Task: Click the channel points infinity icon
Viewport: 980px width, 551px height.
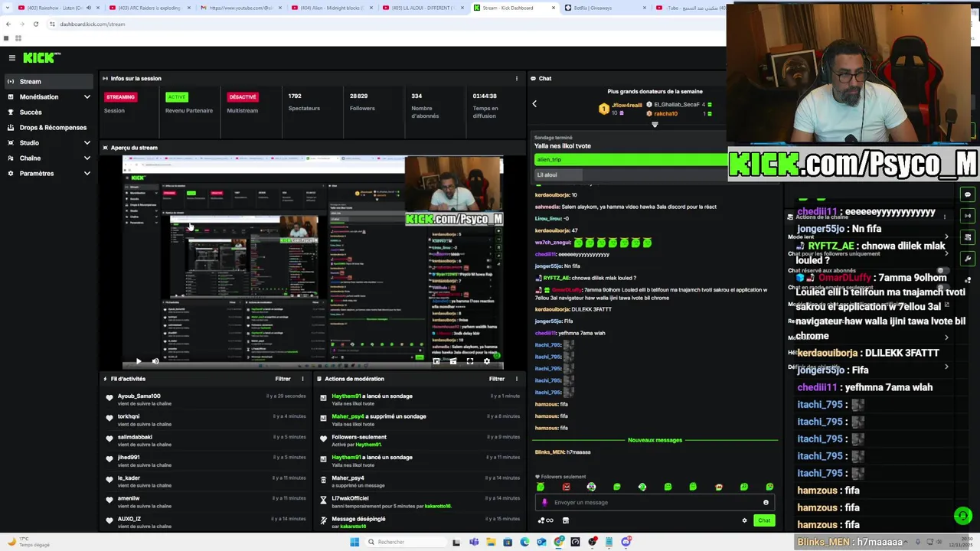Action: [546, 520]
